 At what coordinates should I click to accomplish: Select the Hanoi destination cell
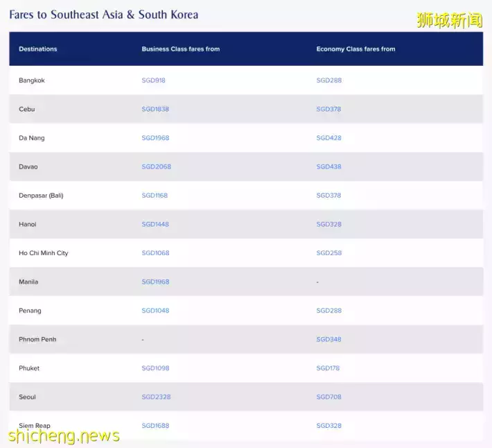(x=28, y=225)
